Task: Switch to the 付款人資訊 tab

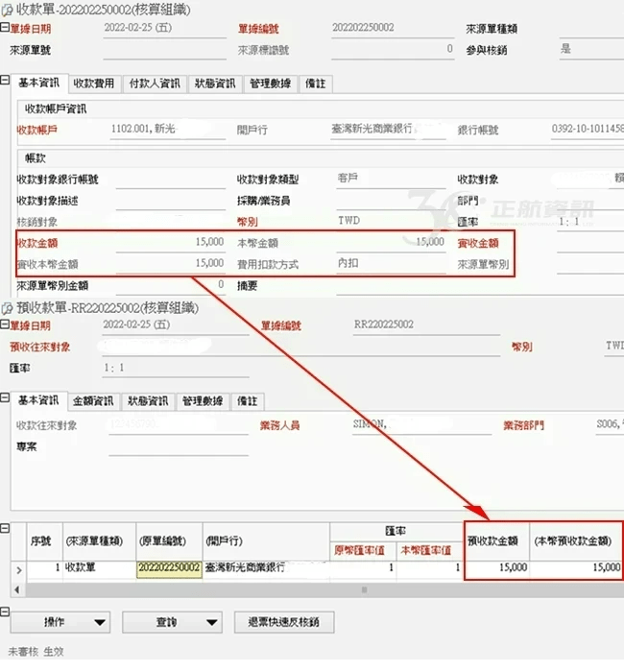Action: [154, 84]
